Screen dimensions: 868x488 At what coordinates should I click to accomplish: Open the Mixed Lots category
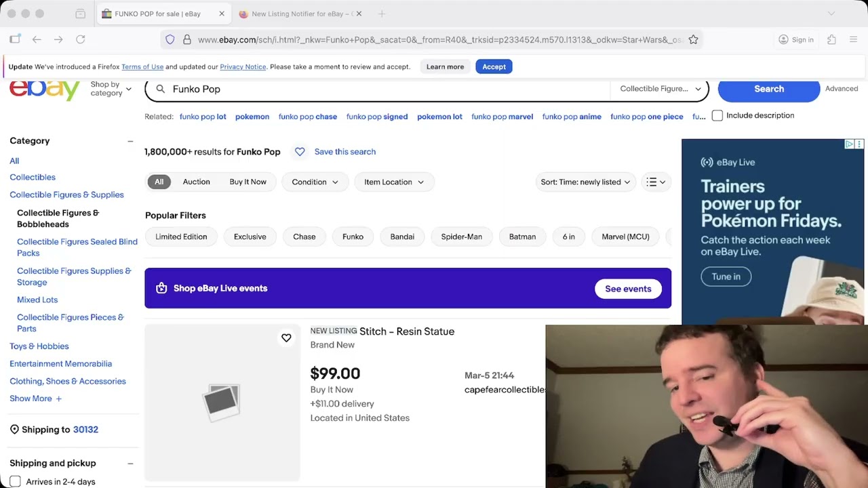click(x=37, y=300)
